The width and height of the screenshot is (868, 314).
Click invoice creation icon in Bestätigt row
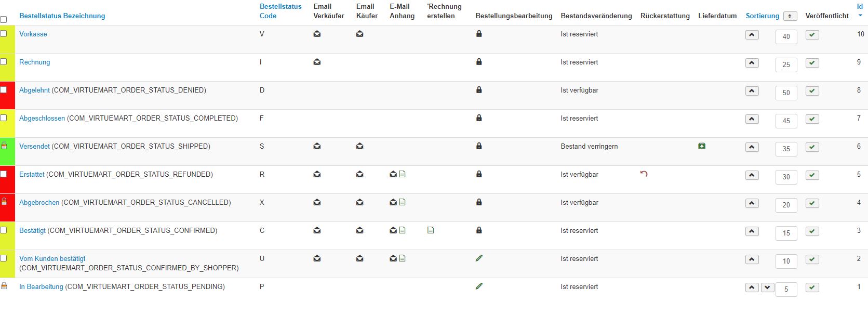pyautogui.click(x=431, y=230)
